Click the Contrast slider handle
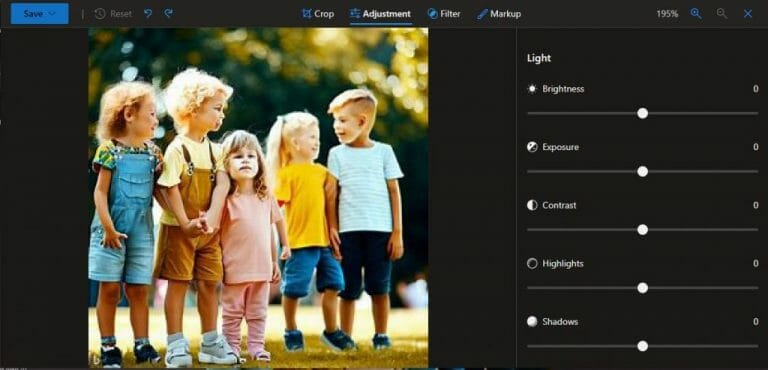768x370 pixels. (x=643, y=230)
